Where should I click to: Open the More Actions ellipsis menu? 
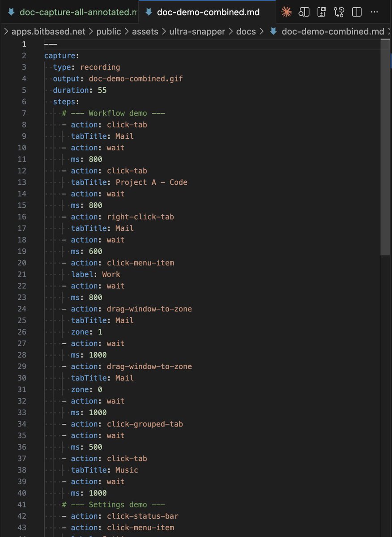click(374, 12)
